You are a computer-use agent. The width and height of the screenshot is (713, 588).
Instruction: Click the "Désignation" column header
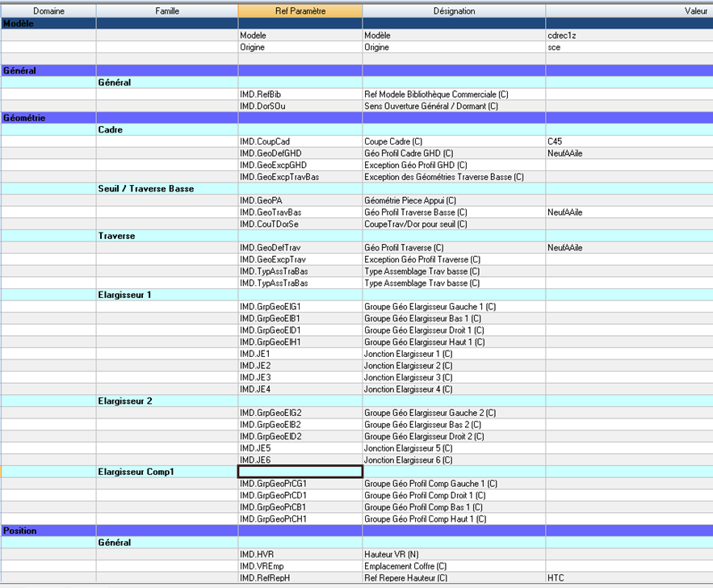pos(454,11)
